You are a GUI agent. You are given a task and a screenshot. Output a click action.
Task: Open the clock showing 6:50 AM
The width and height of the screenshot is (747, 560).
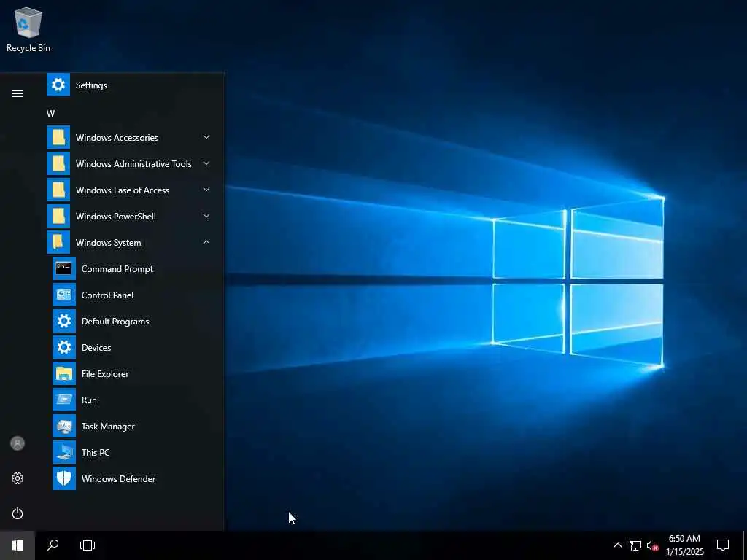[684, 545]
